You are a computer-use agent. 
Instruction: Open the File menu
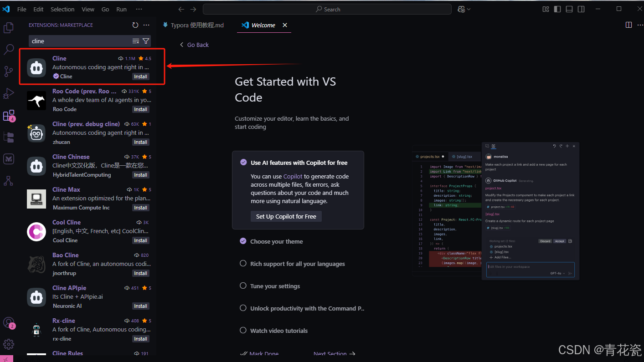coord(21,9)
